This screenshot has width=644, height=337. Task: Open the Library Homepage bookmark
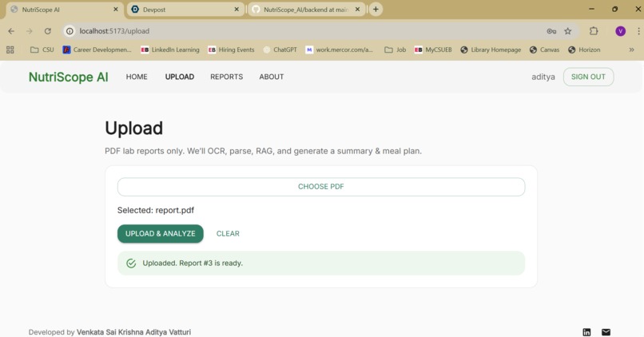pyautogui.click(x=491, y=50)
